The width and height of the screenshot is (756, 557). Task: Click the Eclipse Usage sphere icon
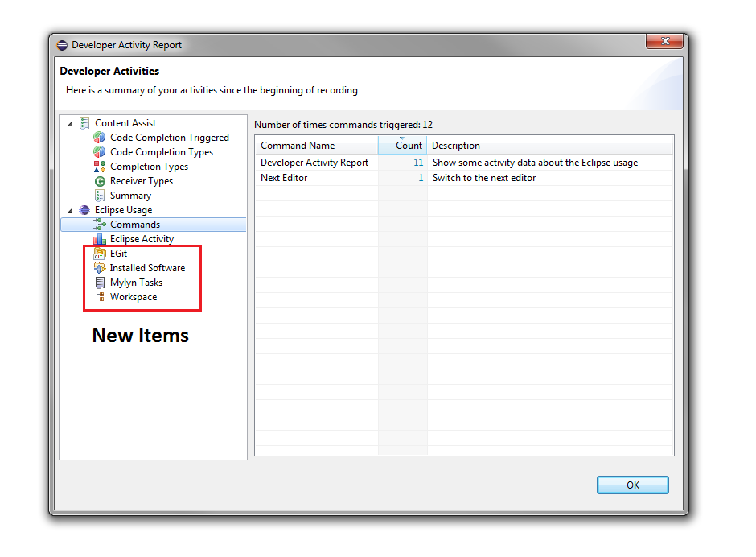point(84,210)
